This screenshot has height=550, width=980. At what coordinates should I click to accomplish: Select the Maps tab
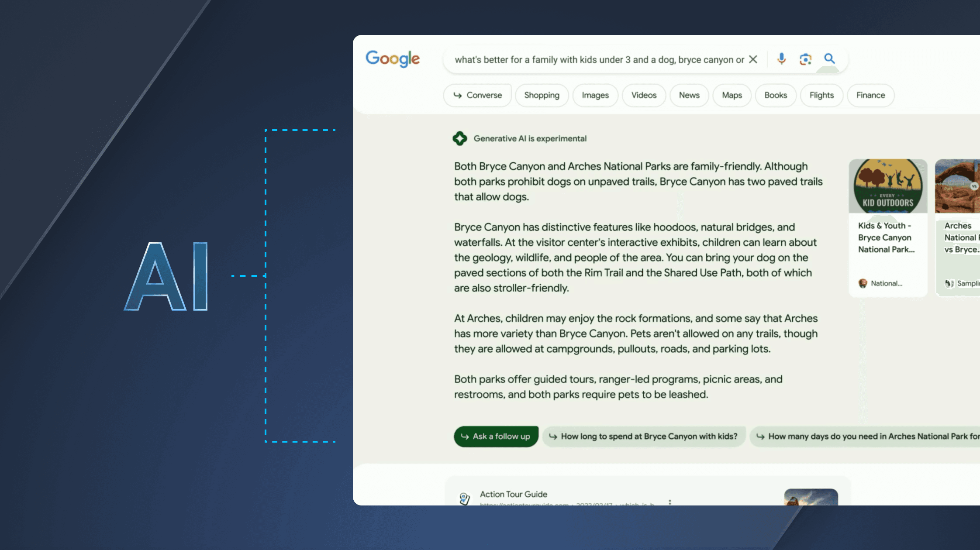(x=732, y=95)
